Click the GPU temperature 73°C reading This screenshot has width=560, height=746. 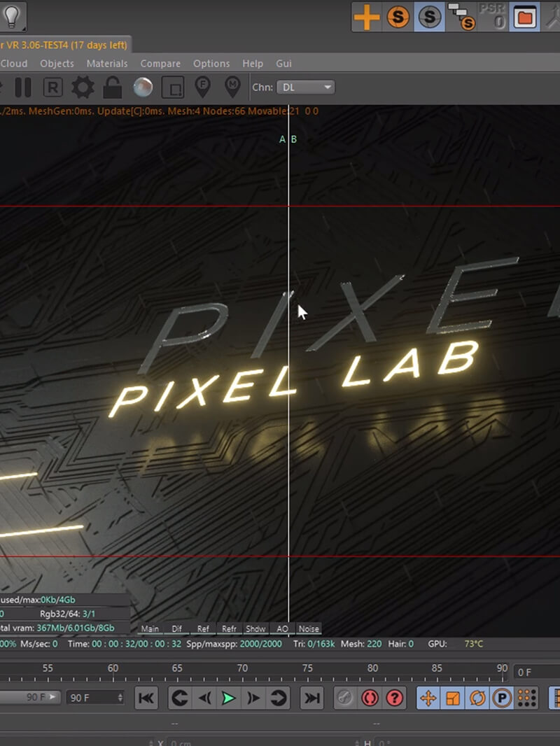coord(473,644)
